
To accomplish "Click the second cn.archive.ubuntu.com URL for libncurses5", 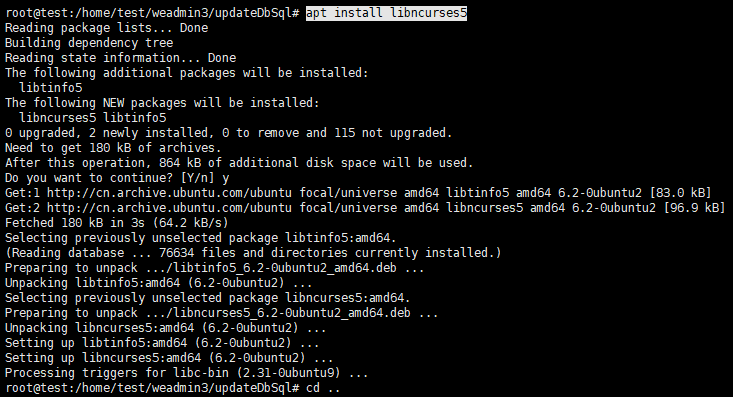I will click(169, 208).
